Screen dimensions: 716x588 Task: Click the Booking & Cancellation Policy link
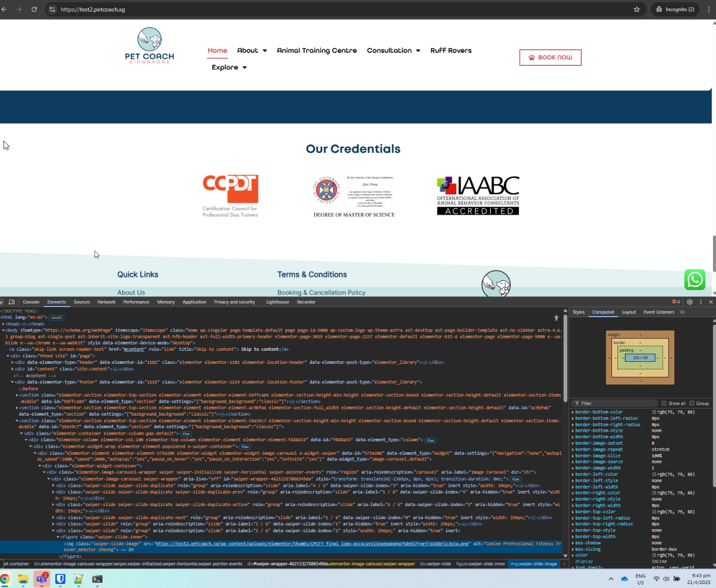coord(321,292)
